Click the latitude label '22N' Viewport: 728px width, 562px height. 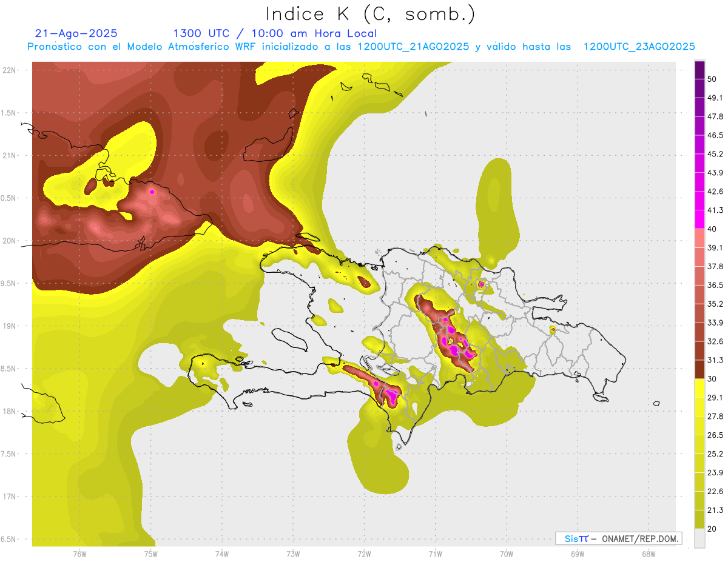10,70
